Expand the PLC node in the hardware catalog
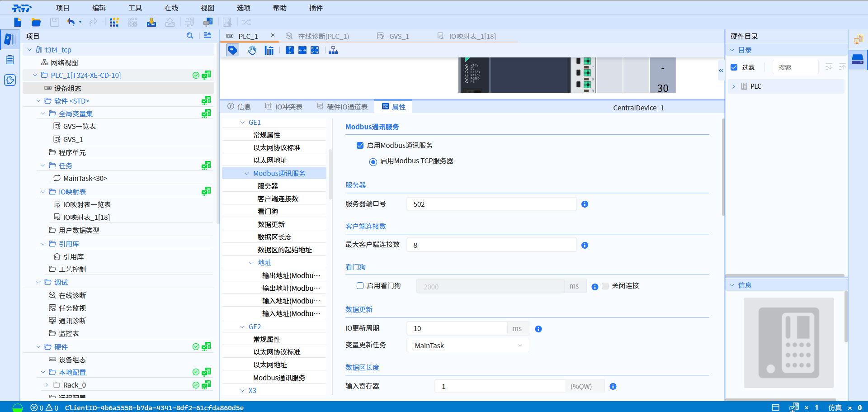 point(734,86)
